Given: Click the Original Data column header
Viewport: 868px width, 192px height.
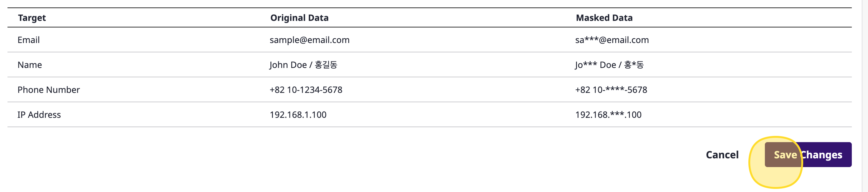Looking at the screenshot, I should click(x=299, y=18).
